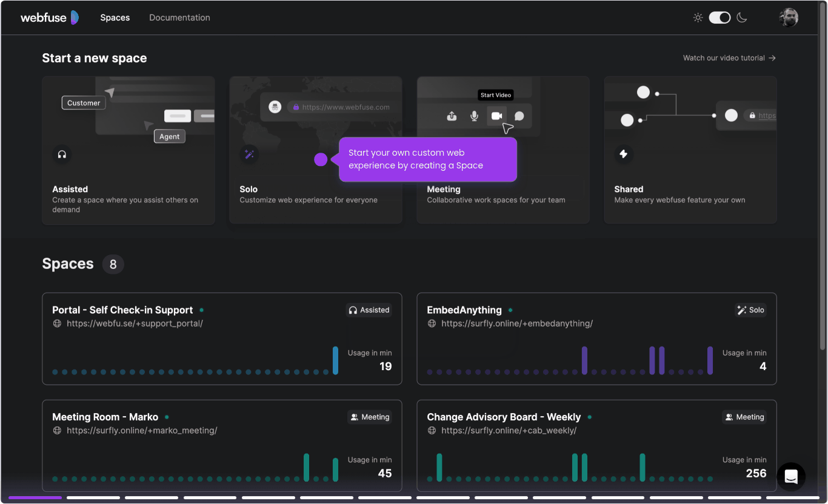Select the Meeting space card
The width and height of the screenshot is (828, 504).
point(503,150)
